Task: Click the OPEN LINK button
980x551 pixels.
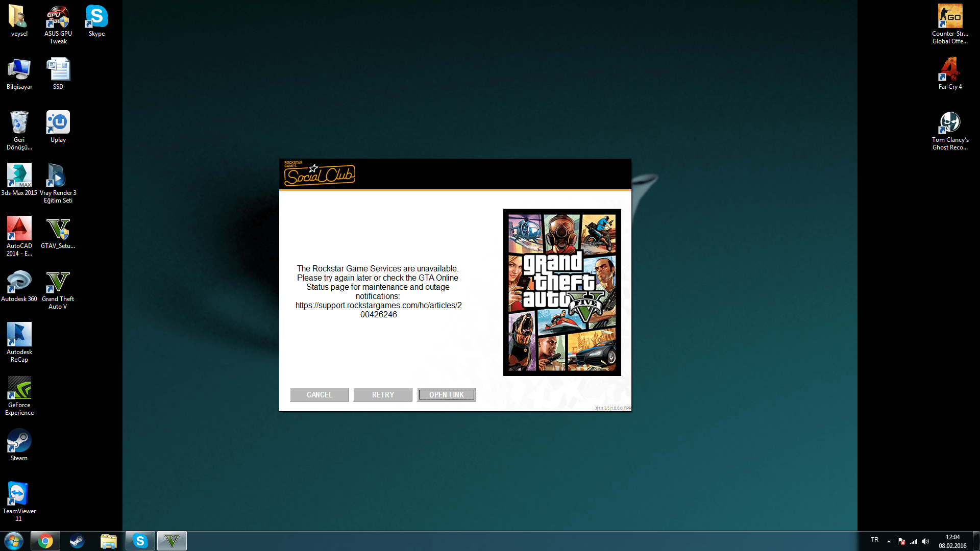Action: click(446, 394)
